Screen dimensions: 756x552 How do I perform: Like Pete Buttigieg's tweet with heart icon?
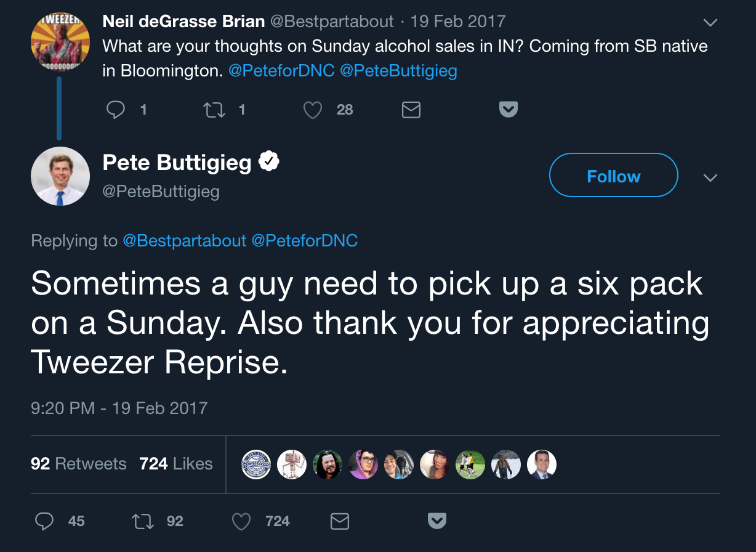pos(241,522)
